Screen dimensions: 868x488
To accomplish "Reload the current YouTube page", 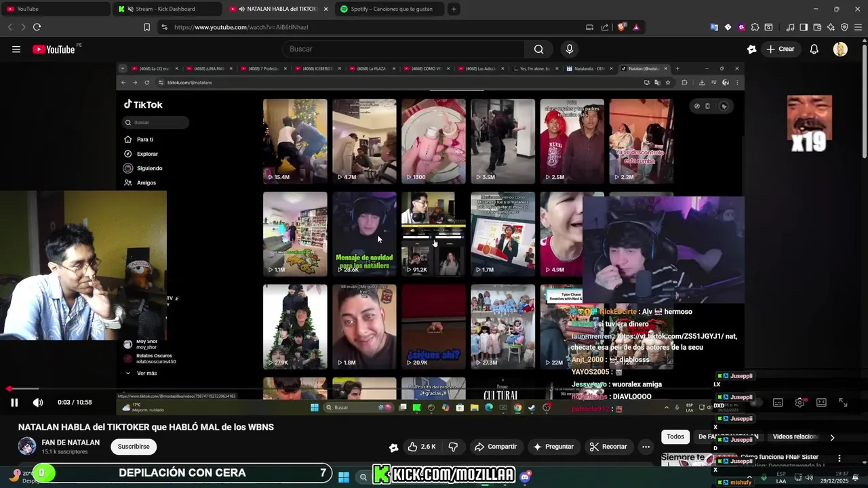I will click(37, 27).
